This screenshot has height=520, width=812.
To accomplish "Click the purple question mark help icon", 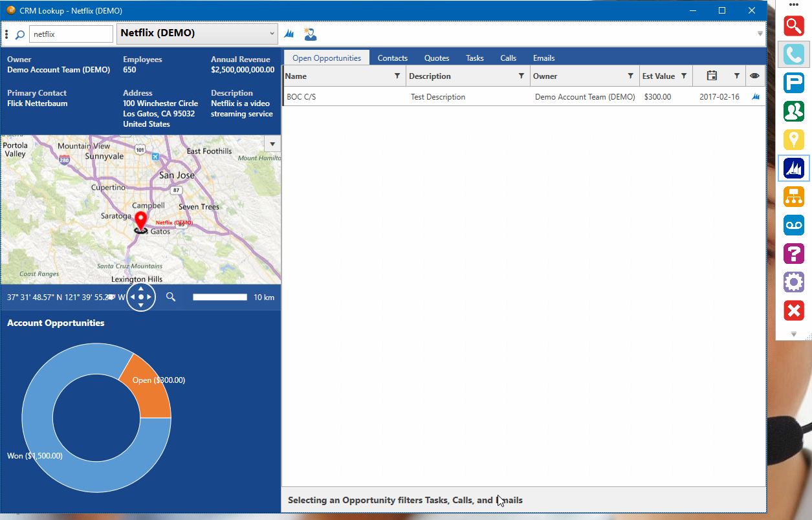I will point(793,254).
